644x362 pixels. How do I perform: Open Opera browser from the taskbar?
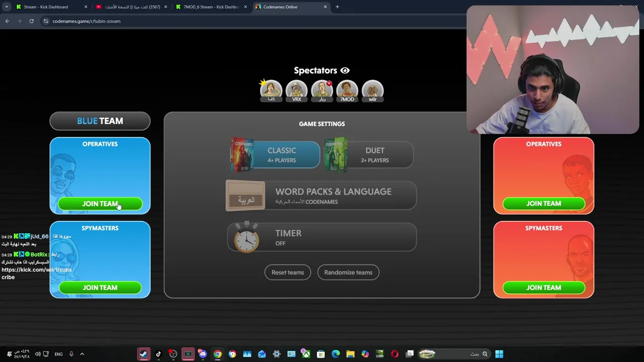point(394,354)
